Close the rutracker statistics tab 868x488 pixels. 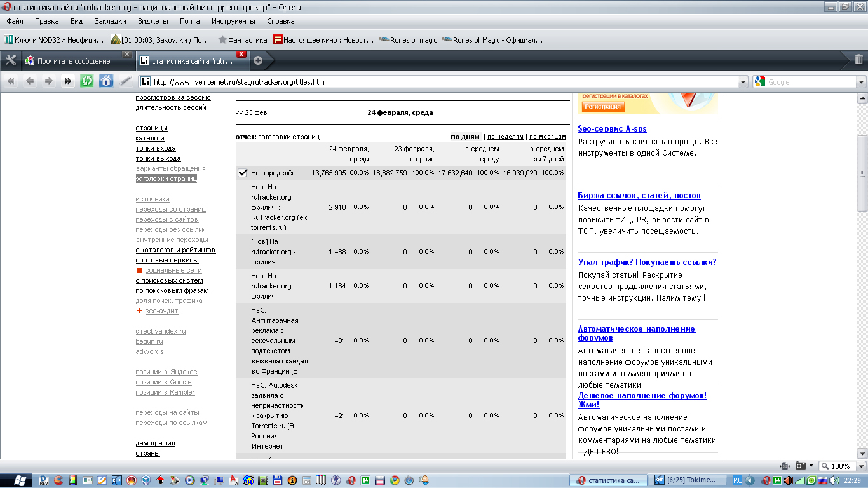[x=241, y=54]
